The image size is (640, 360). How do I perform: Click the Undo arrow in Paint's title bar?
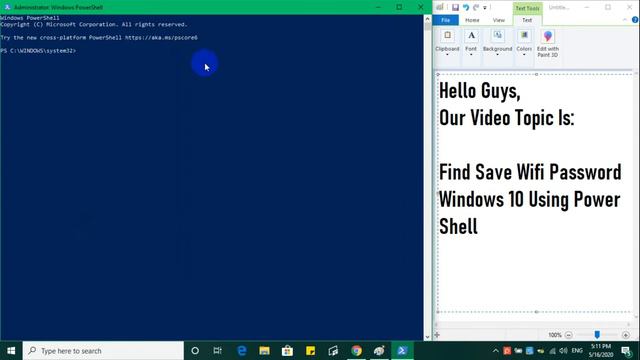tap(466, 7)
